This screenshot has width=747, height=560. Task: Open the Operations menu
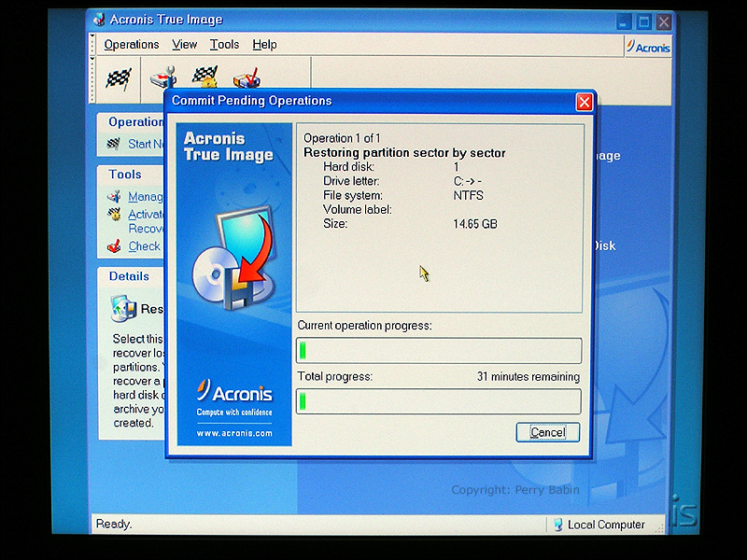(132, 44)
